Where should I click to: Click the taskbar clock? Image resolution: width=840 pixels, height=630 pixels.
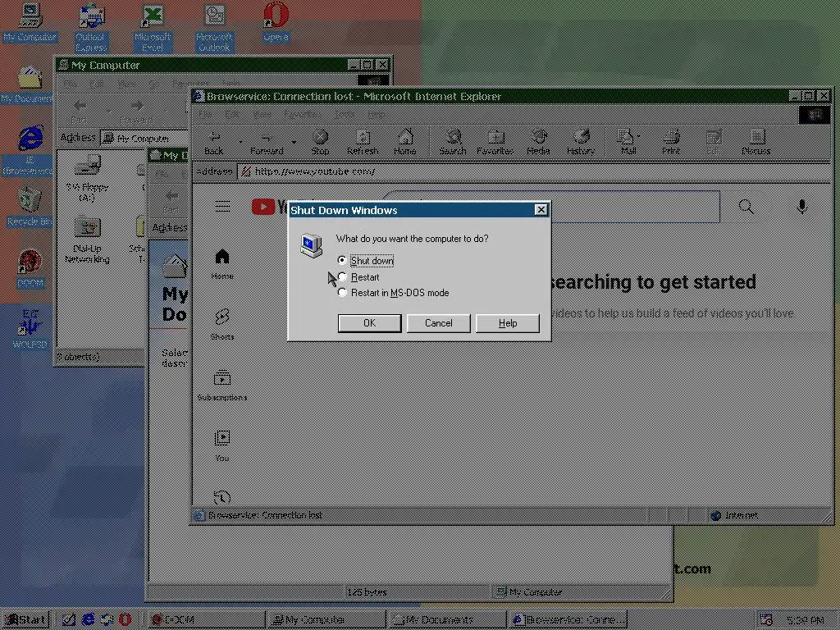806,620
